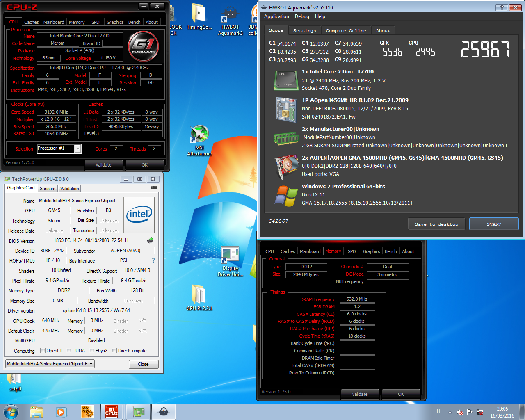Click the GPU-Z screenshot camera icon
This screenshot has width=525, height=420.
154,188
